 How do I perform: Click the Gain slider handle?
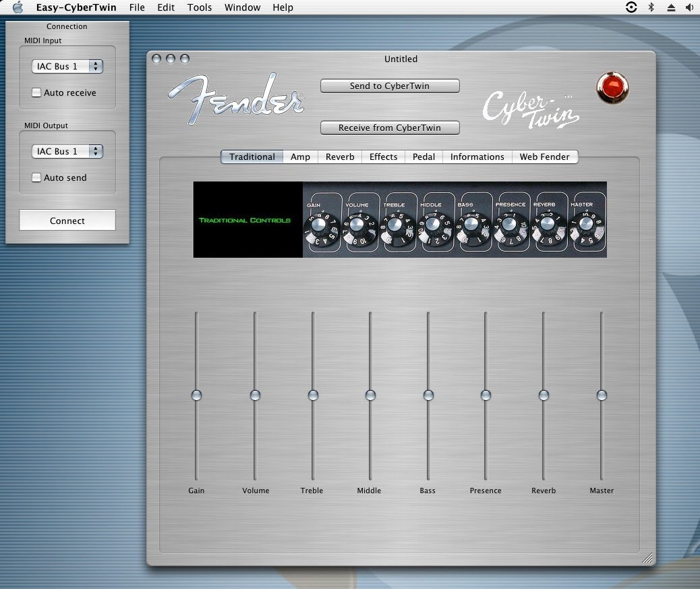[196, 395]
